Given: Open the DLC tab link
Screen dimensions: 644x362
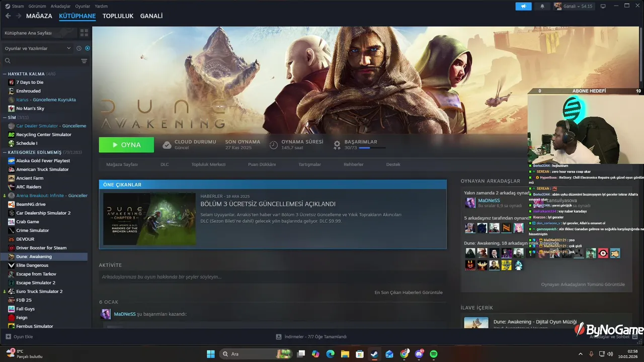Looking at the screenshot, I should point(165,164).
